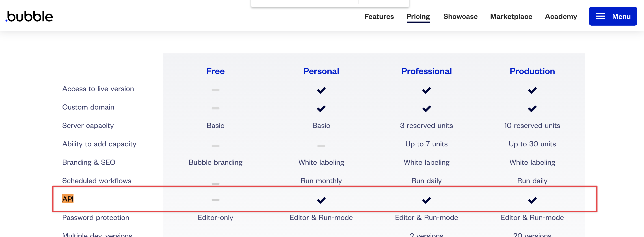Screen dimensions: 644x237
Task: Select the Personal plan heading
Action: click(x=321, y=71)
